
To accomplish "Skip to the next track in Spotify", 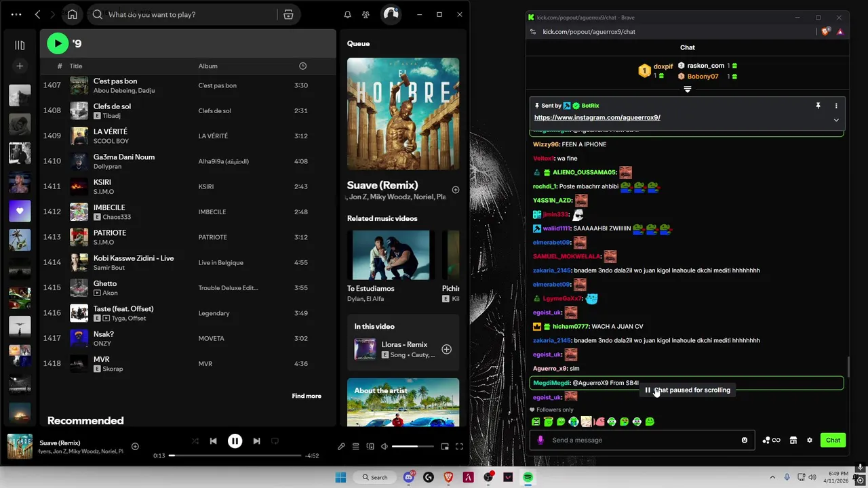I will 256,441.
